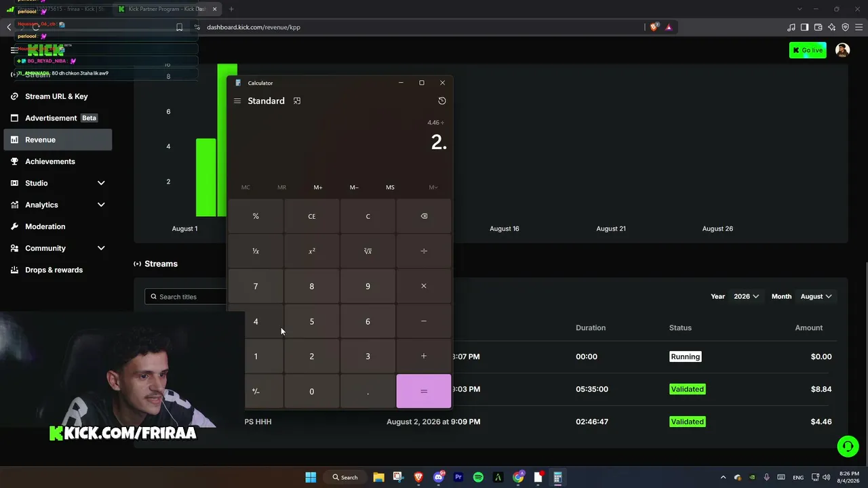Open File Explorer from the taskbar
The image size is (868, 488).
(378, 477)
